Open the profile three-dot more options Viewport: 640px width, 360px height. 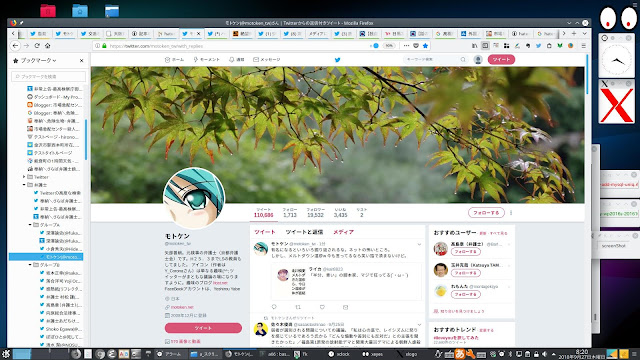[x=511, y=213]
